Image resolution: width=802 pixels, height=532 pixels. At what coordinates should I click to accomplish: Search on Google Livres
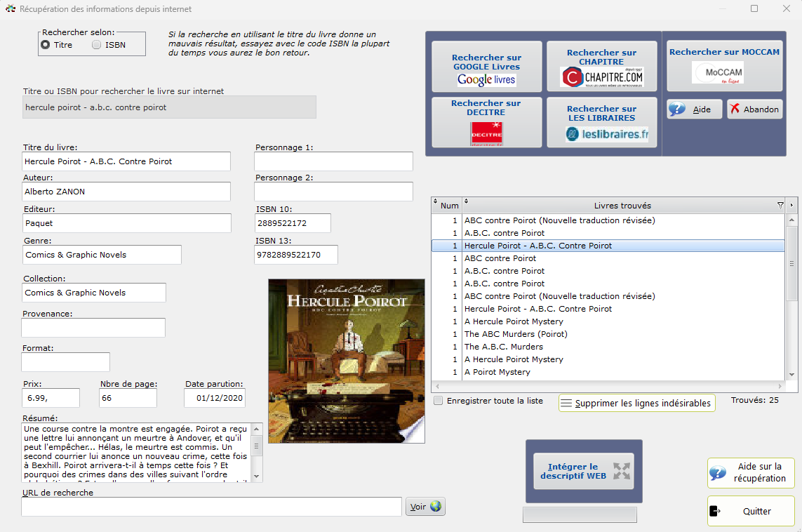coord(486,67)
